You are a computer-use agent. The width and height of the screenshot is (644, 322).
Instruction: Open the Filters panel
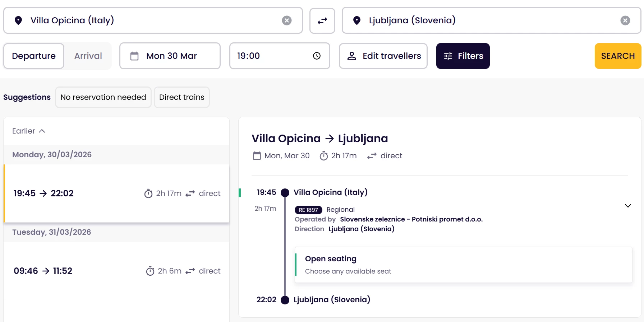463,56
